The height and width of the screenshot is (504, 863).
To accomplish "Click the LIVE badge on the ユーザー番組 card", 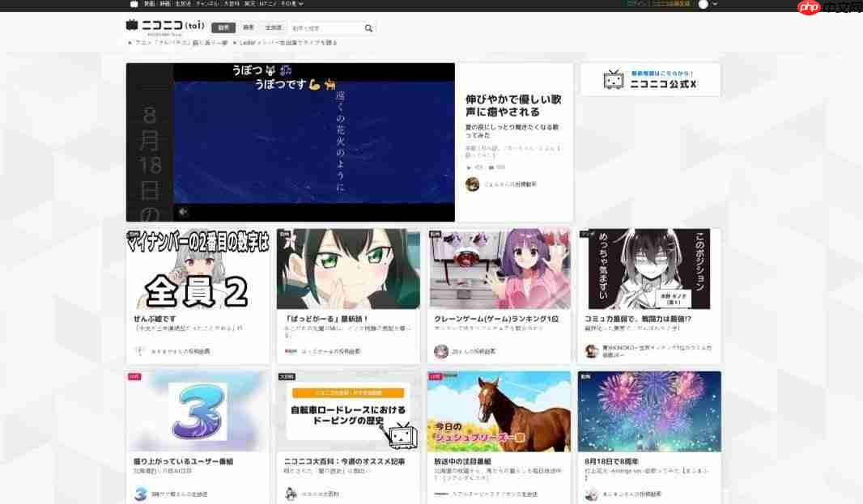I will (135, 376).
